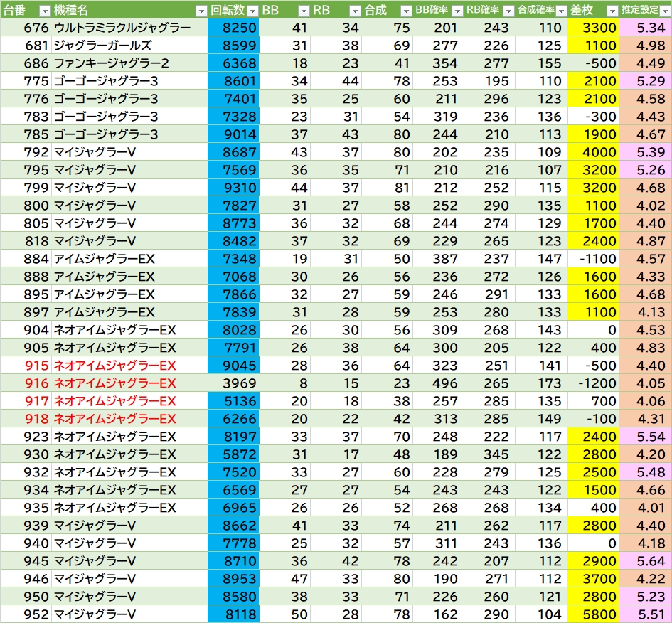Select the pink 5.64 推定設定 cell
Image resolution: width=672 pixels, height=623 pixels.
[x=645, y=561]
